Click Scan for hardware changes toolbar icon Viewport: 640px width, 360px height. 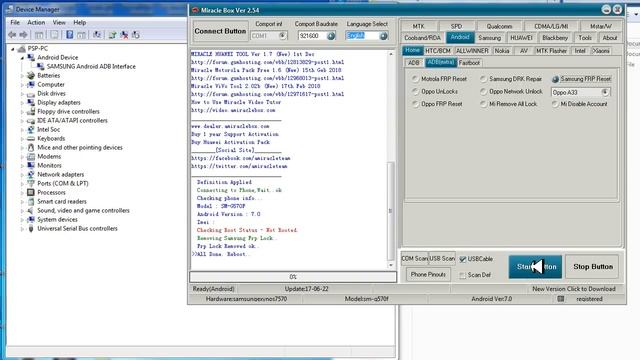tap(97, 35)
